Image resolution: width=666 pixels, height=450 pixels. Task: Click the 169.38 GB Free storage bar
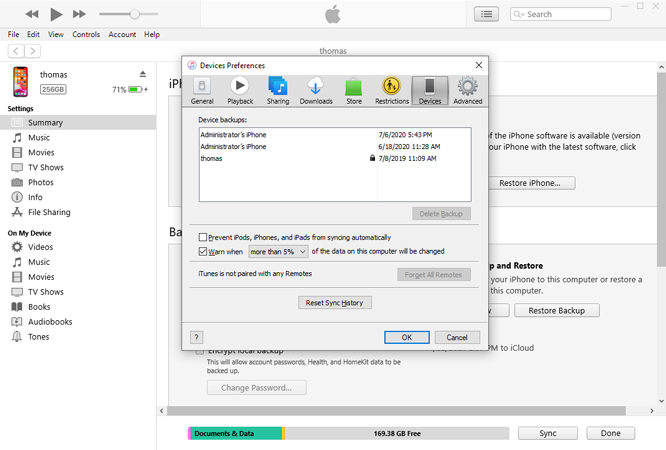tap(397, 433)
